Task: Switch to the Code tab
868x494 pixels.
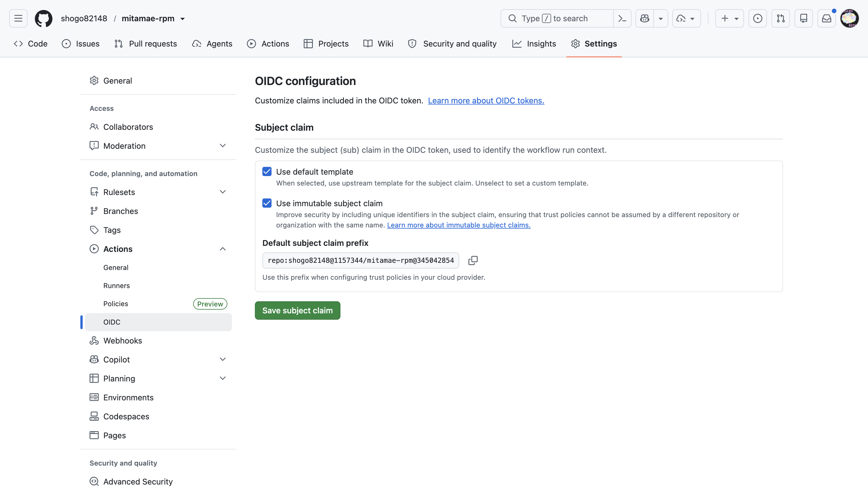Action: pos(30,44)
